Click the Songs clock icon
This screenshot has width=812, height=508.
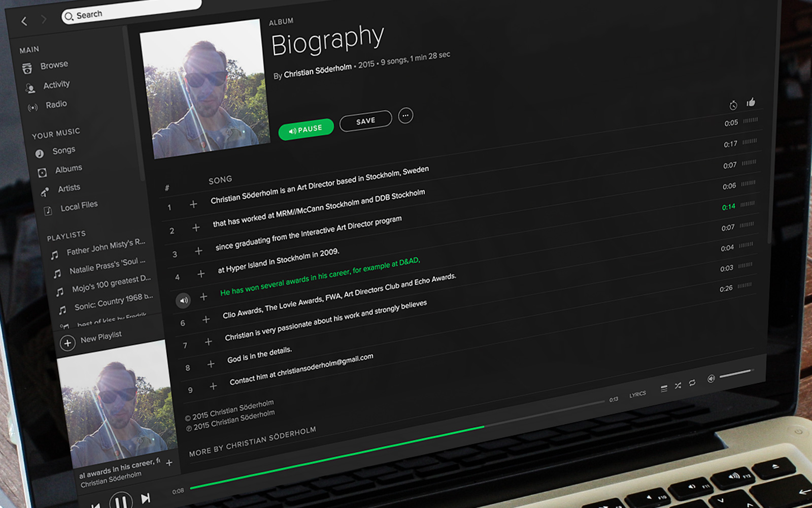coord(39,153)
